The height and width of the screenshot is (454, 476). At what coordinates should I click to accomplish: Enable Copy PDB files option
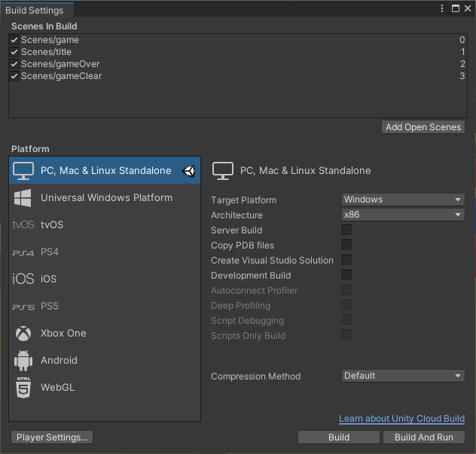click(x=346, y=245)
